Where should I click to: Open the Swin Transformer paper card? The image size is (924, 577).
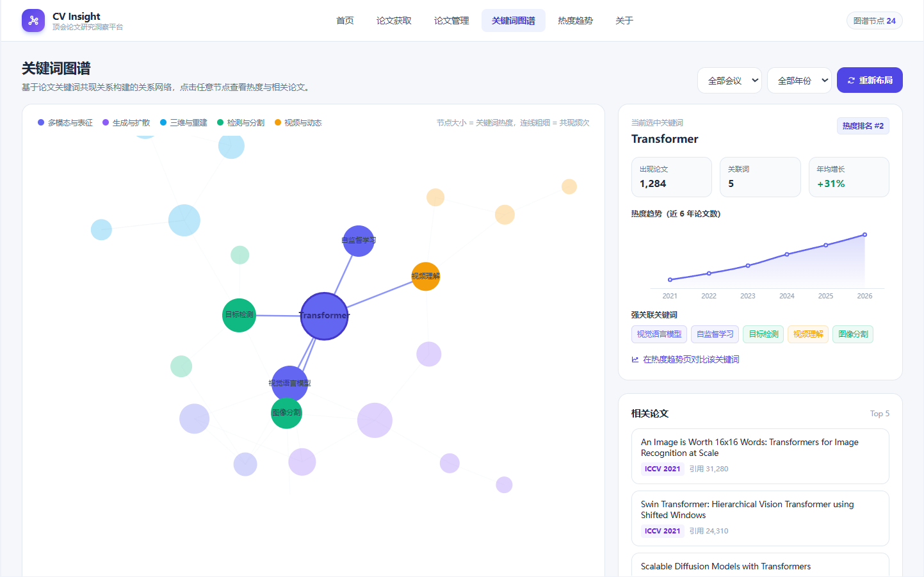point(760,518)
